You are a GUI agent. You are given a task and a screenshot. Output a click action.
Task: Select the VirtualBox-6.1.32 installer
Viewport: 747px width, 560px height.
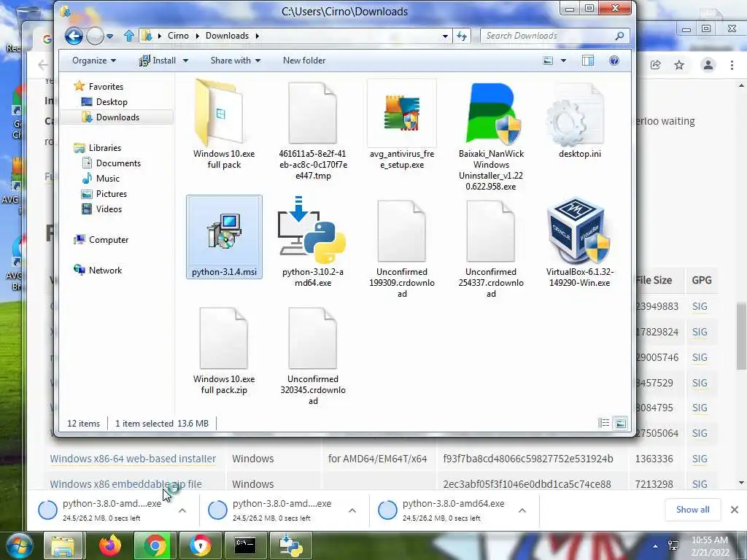(x=580, y=242)
